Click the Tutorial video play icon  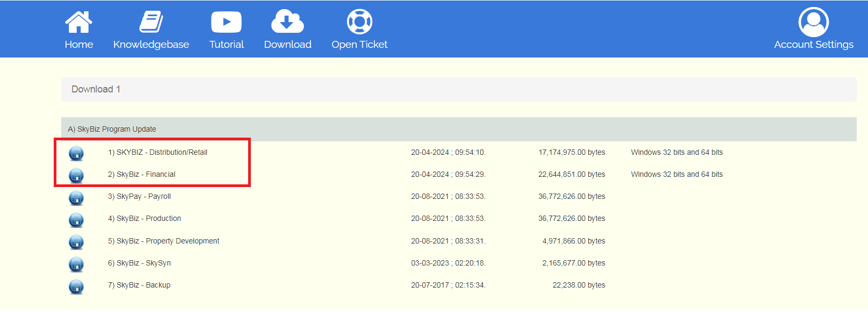pos(226,22)
